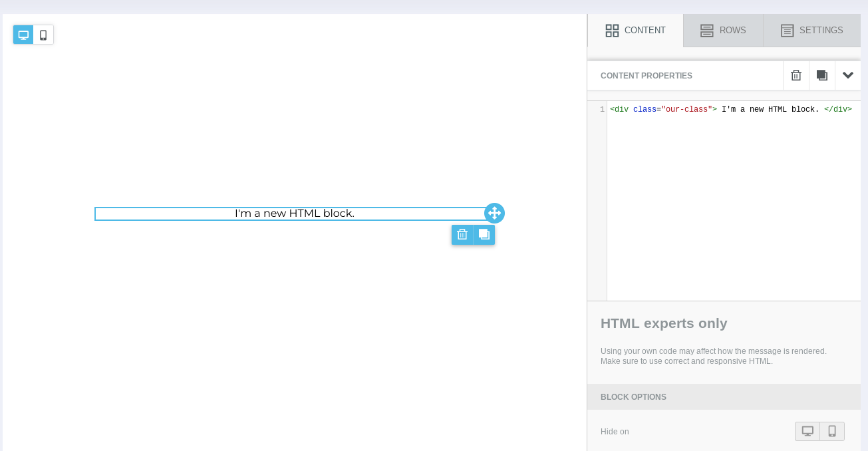Image resolution: width=868 pixels, height=451 pixels.
Task: Click the 'Using your own code' warning text
Action: (714, 356)
